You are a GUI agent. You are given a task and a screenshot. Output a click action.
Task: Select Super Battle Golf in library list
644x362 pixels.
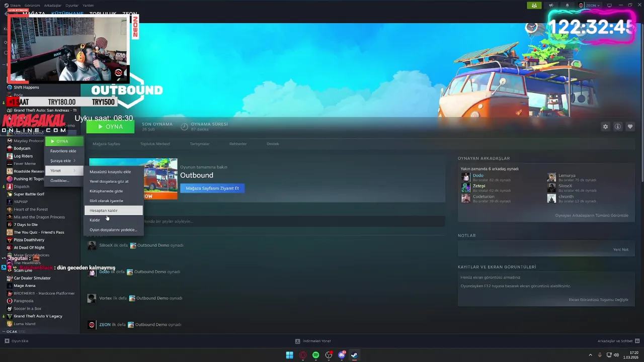point(29,194)
